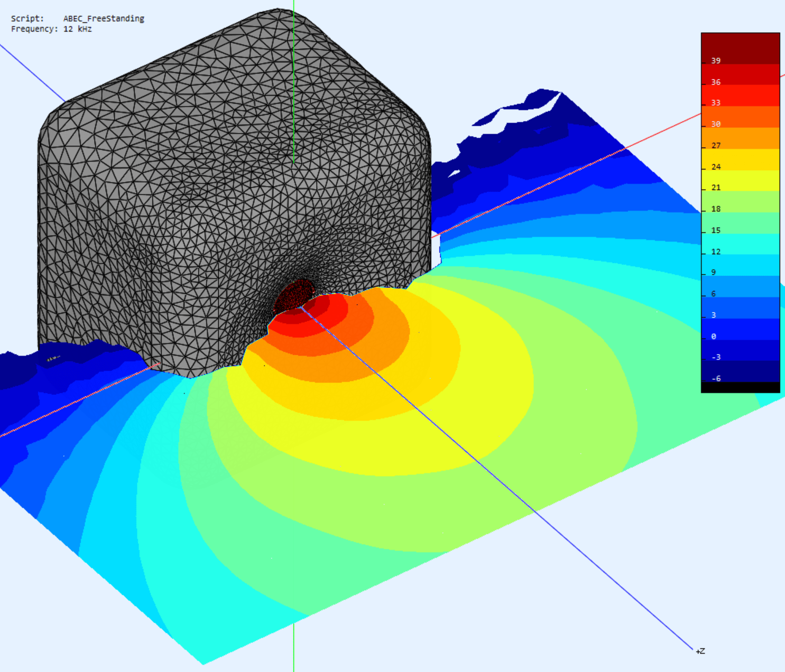Click the ABEC_FreeStanding script name text
This screenshot has height=672, width=785.
point(104,18)
